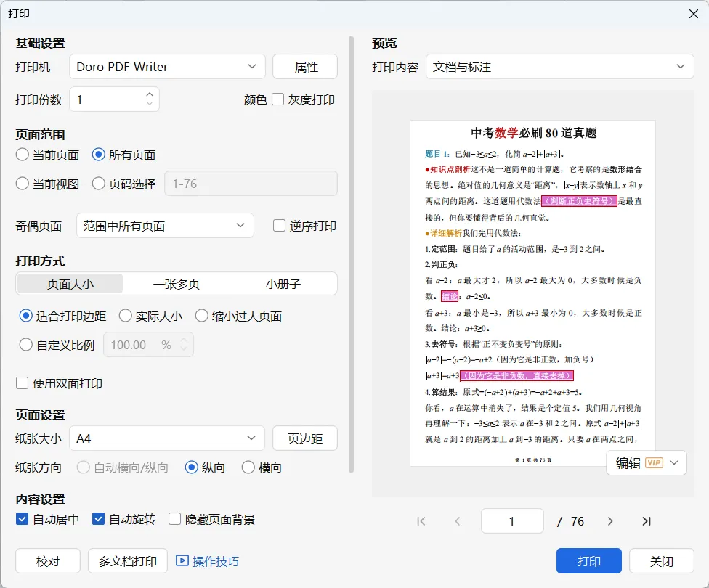Viewport: 709px width, 588px height.
Task: Set paper orientation to 横向
Action: click(x=248, y=467)
